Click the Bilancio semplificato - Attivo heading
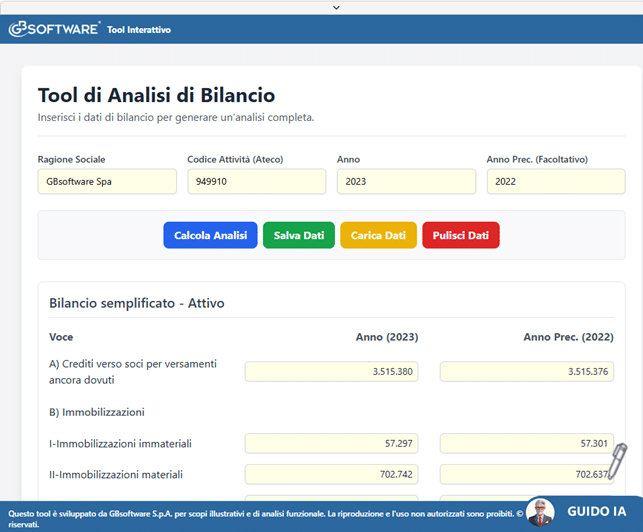 (x=137, y=303)
